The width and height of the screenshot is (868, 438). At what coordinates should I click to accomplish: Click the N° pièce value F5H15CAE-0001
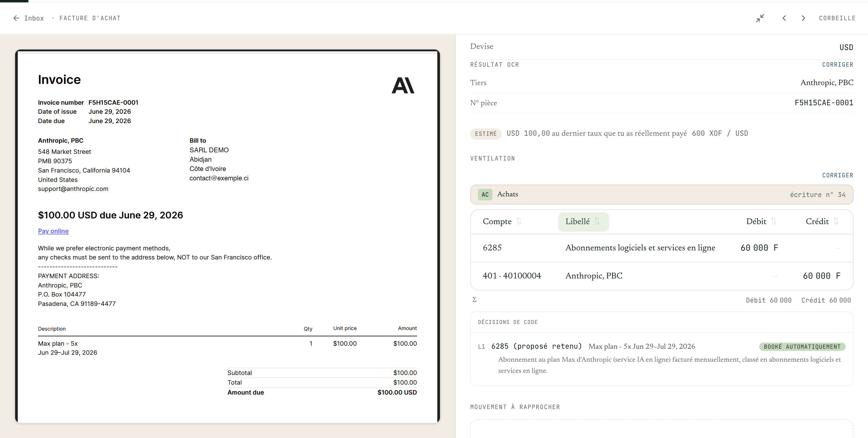click(x=824, y=103)
